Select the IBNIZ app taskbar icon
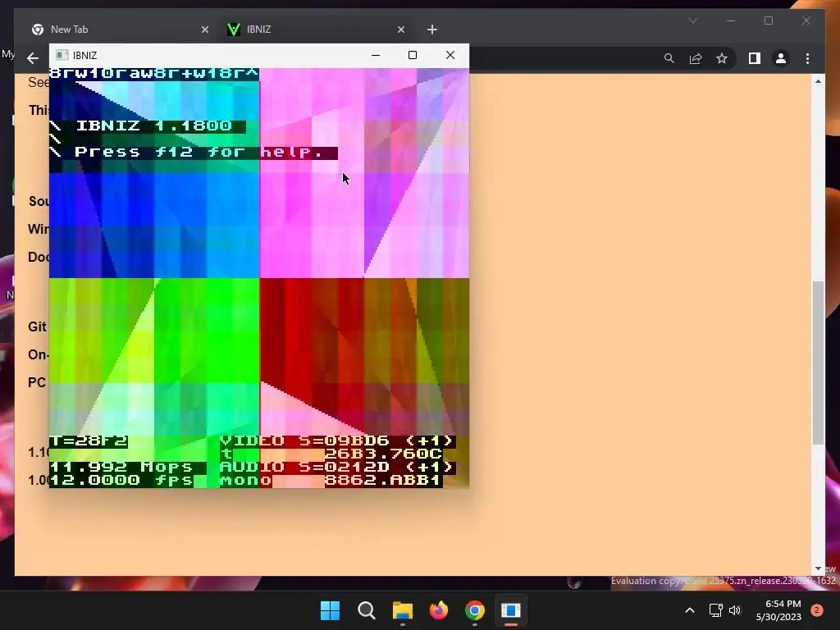Screen dimensions: 840x630 pos(511,610)
